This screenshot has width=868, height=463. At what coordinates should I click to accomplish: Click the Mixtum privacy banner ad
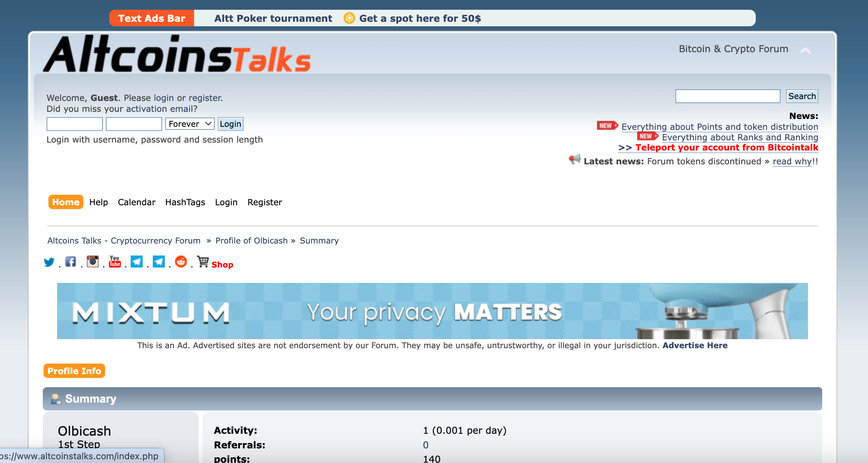[432, 311]
